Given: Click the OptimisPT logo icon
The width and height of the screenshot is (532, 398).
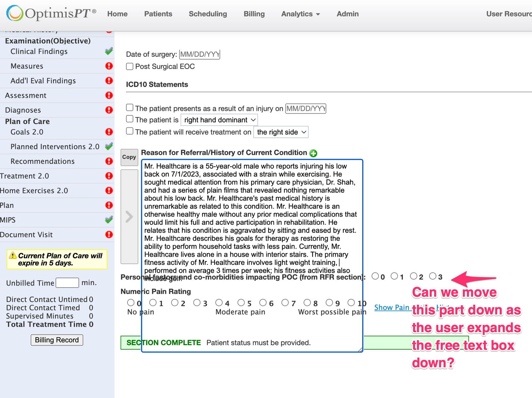Looking at the screenshot, I should [x=15, y=13].
